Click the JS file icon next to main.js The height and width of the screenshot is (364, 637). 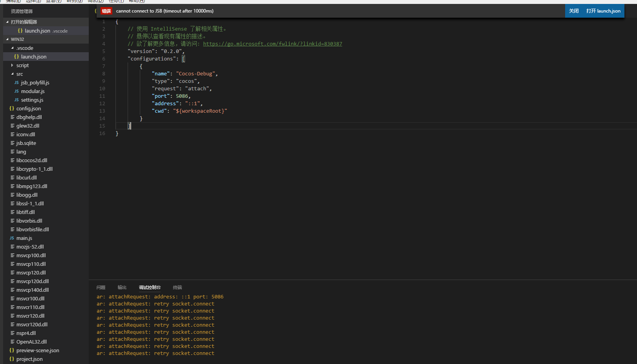point(12,238)
